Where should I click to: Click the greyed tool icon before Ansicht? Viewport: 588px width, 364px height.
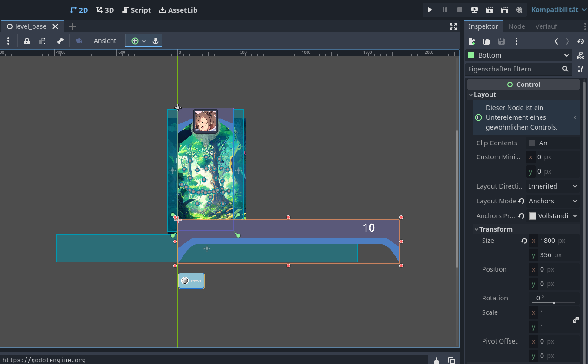pos(79,41)
